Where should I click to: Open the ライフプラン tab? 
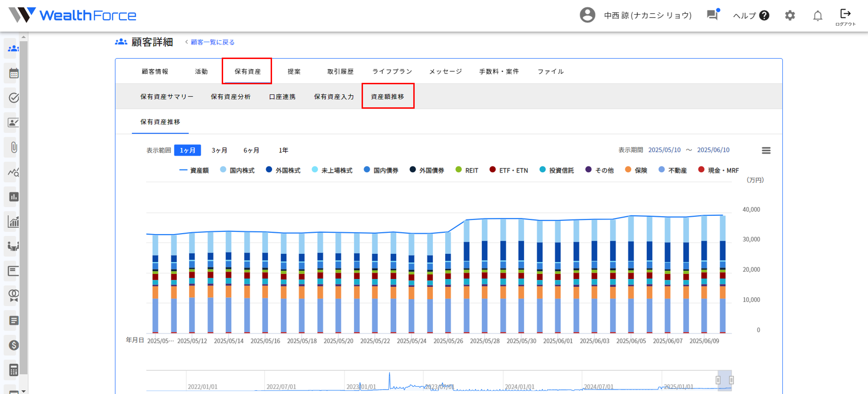point(392,71)
